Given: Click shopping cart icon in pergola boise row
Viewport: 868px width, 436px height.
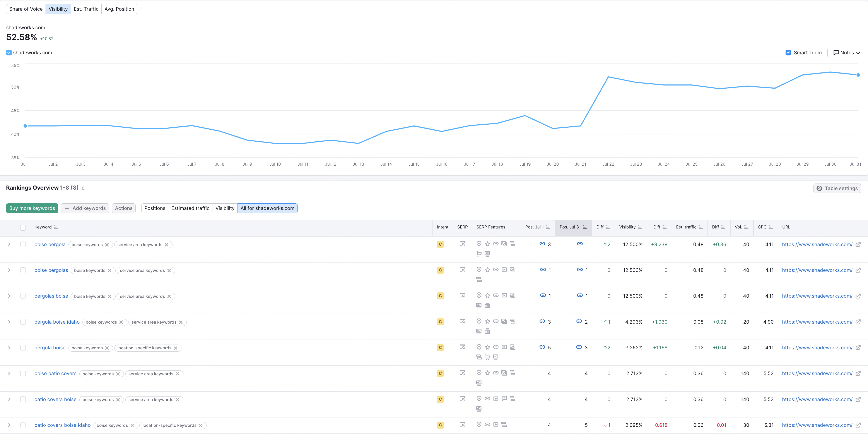Looking at the screenshot, I should point(487,357).
